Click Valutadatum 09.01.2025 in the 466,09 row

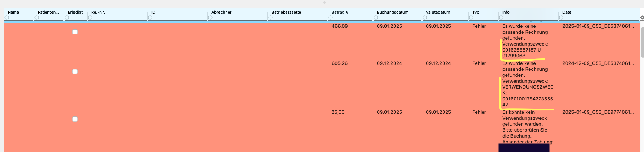click(x=438, y=26)
